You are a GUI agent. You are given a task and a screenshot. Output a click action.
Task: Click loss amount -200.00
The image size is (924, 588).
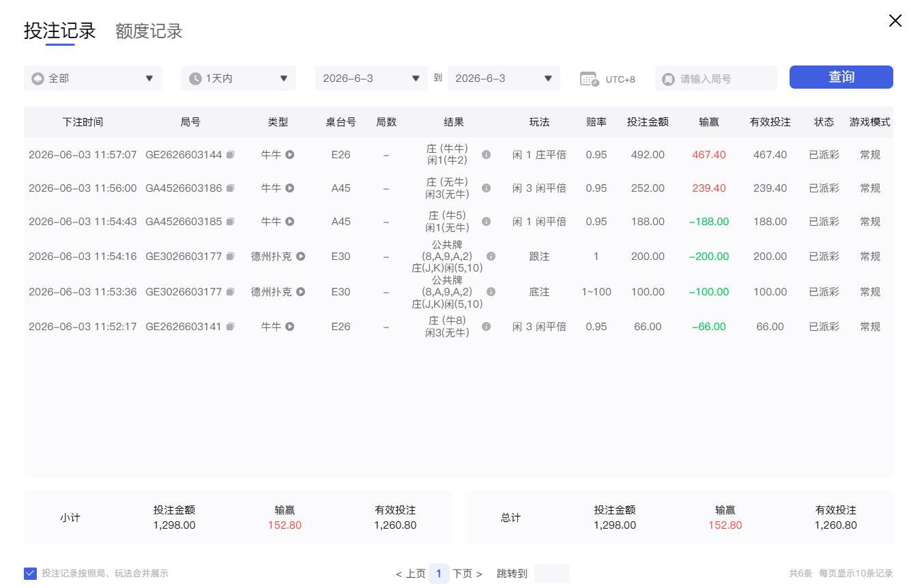pos(709,256)
